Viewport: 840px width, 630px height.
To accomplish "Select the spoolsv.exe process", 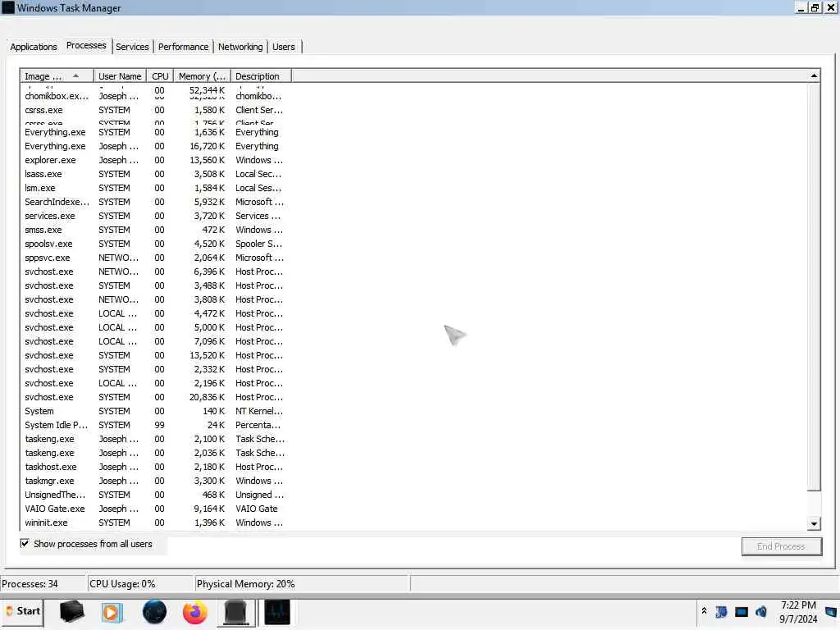I will (x=154, y=244).
